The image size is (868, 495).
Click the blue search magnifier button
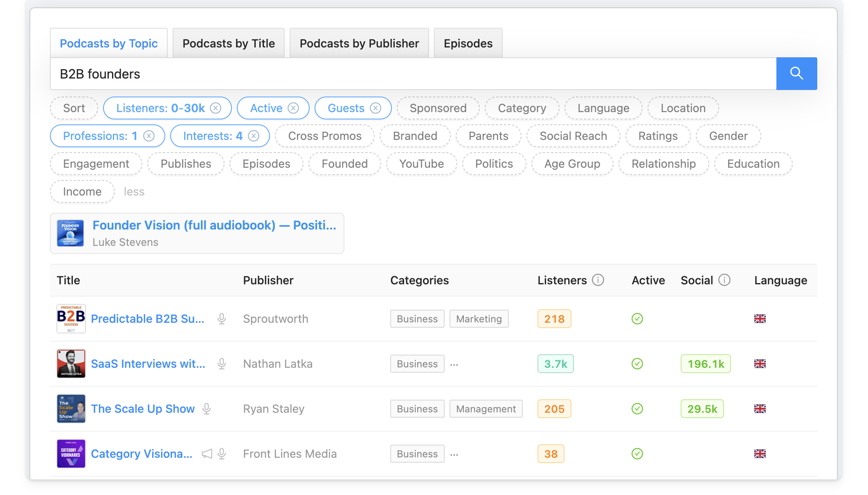[x=796, y=74]
